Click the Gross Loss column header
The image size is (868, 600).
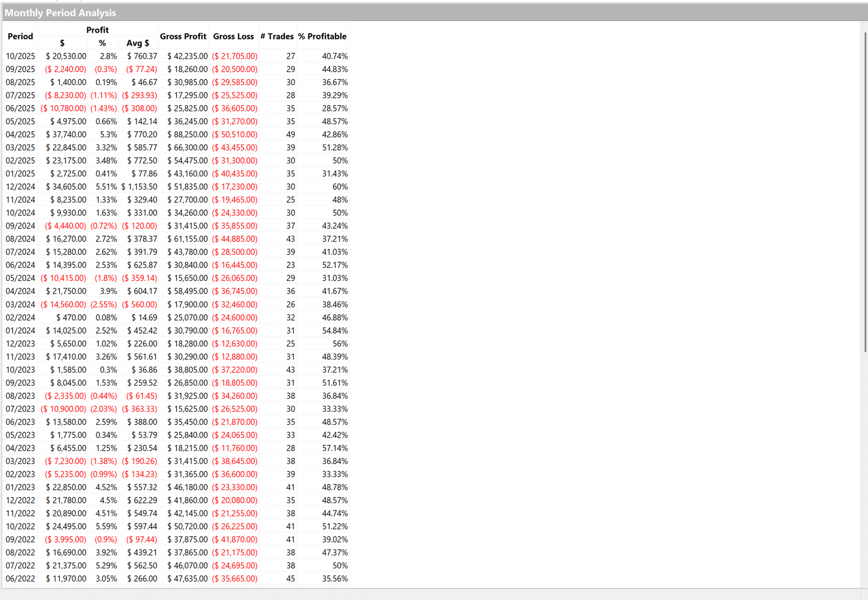coord(233,36)
